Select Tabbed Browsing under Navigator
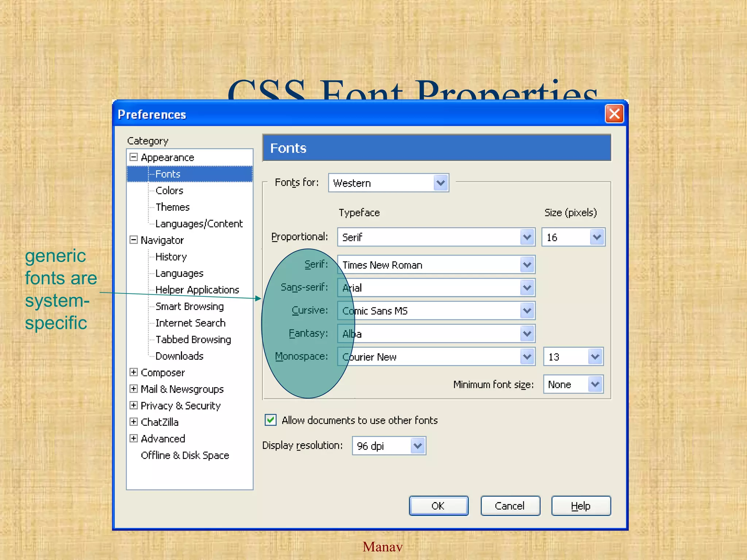747x560 pixels. (193, 339)
